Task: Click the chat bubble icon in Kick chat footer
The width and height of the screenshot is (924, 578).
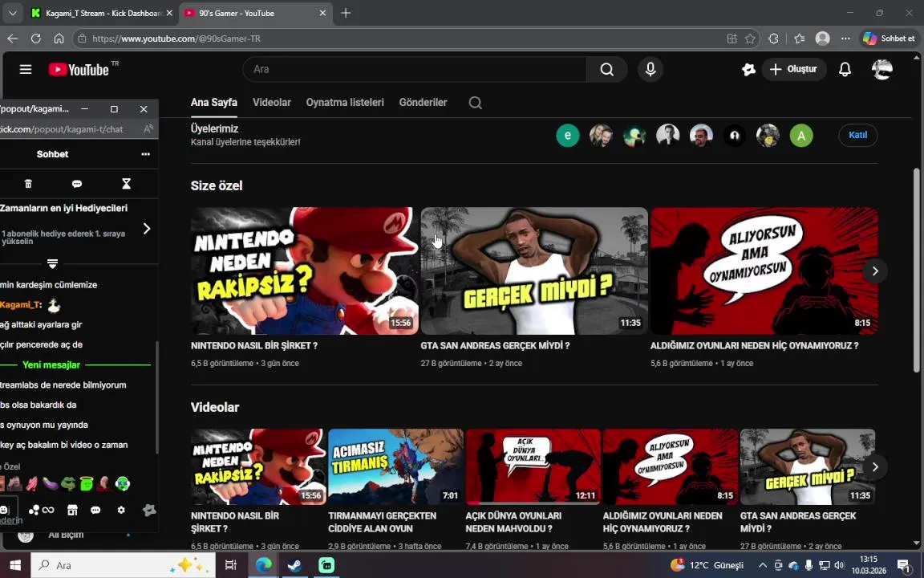Action: point(95,510)
